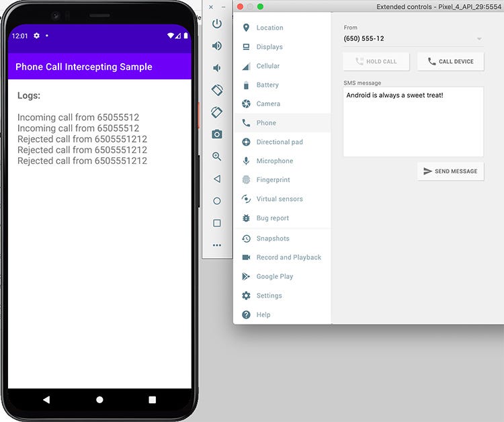Open the Fingerprint section

tap(282, 179)
